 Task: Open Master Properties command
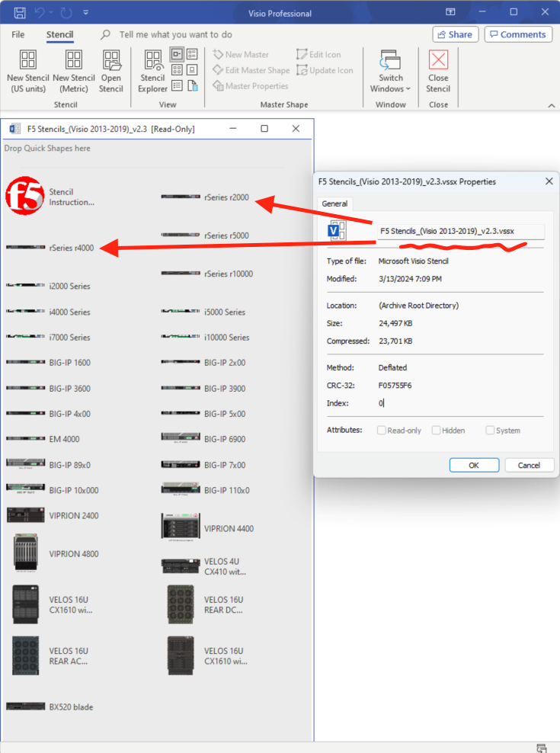pos(251,86)
